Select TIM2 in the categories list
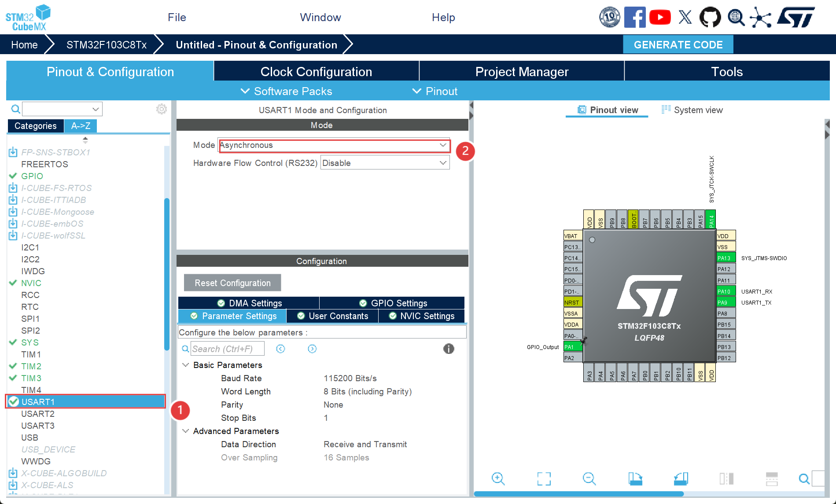 click(31, 366)
